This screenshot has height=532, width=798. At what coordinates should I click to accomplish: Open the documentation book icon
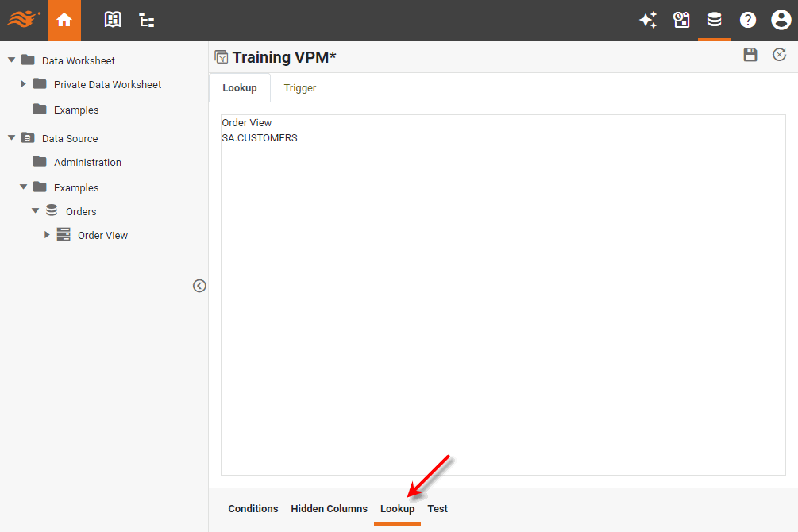112,20
